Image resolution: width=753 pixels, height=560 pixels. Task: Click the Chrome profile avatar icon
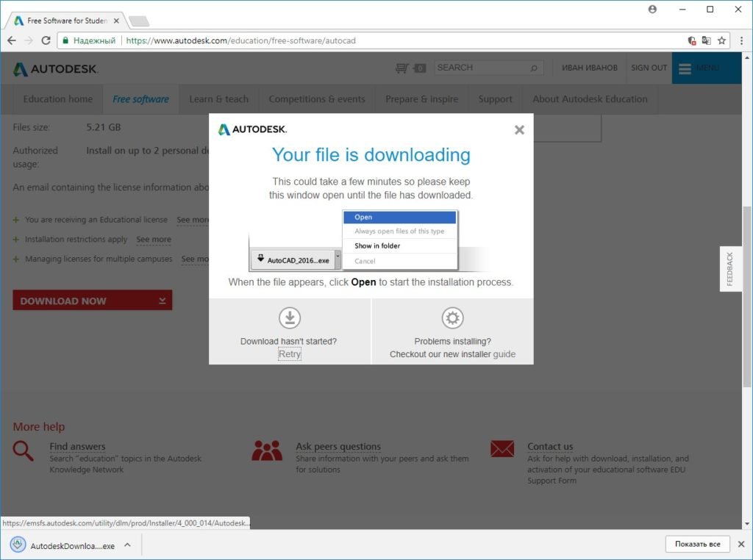[652, 9]
